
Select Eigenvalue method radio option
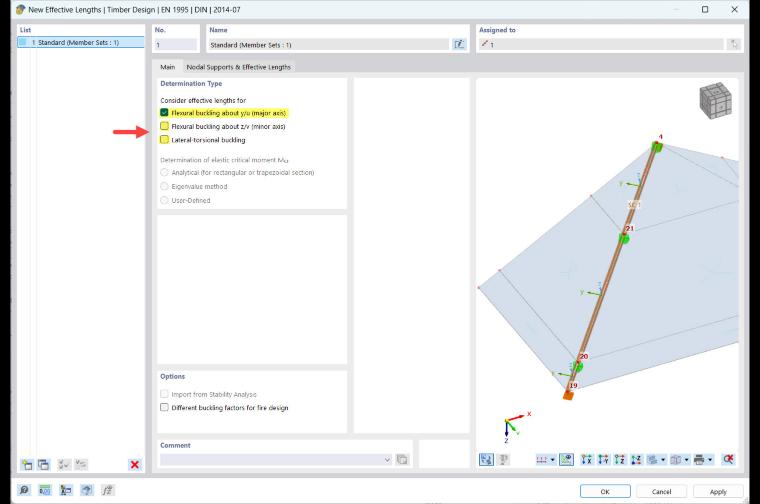[x=164, y=187]
